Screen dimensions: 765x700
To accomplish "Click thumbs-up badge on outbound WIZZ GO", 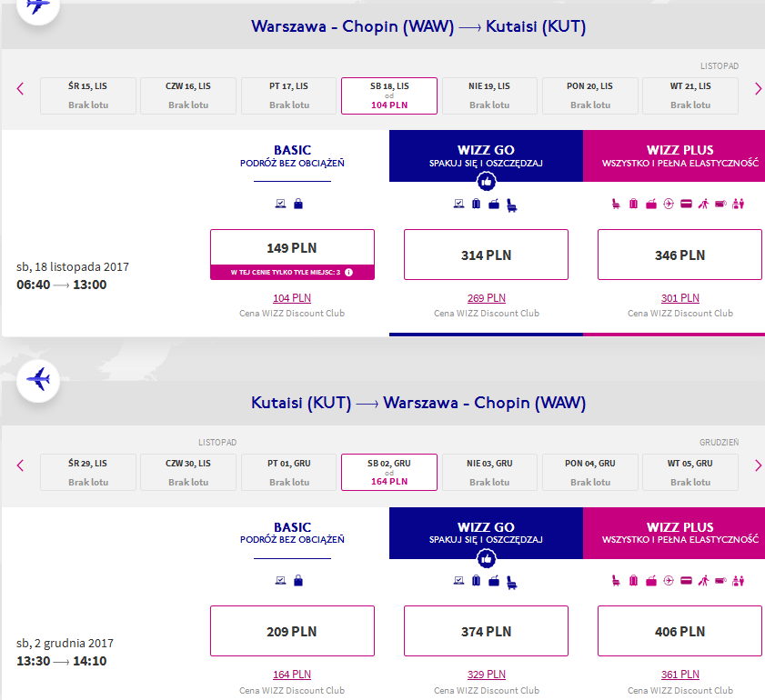I will click(x=486, y=182).
